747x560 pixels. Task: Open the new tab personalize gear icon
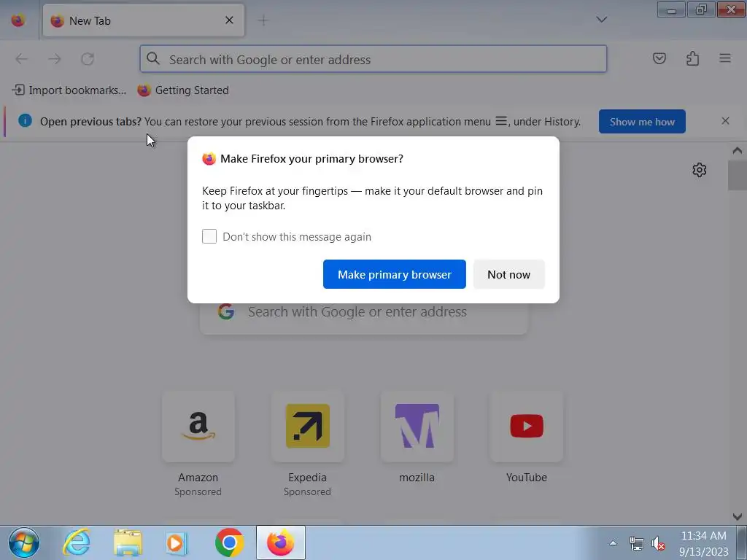pos(699,169)
